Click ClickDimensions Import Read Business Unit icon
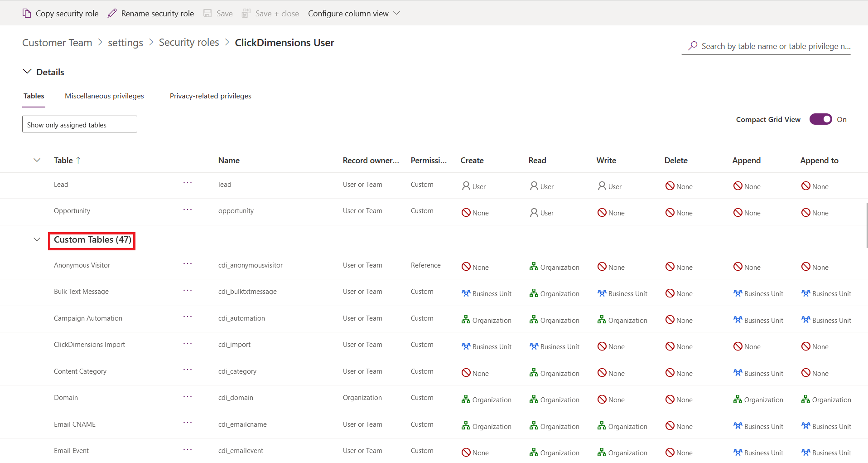868x463 pixels. (534, 346)
